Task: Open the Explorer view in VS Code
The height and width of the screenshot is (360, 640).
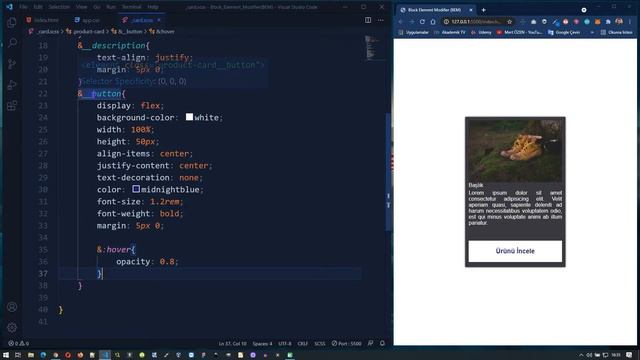Action: click(x=12, y=22)
